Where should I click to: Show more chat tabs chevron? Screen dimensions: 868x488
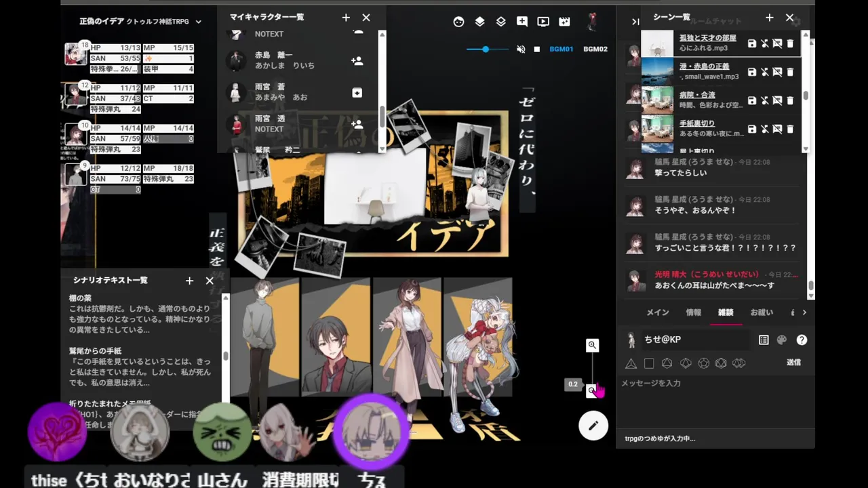[x=804, y=312]
